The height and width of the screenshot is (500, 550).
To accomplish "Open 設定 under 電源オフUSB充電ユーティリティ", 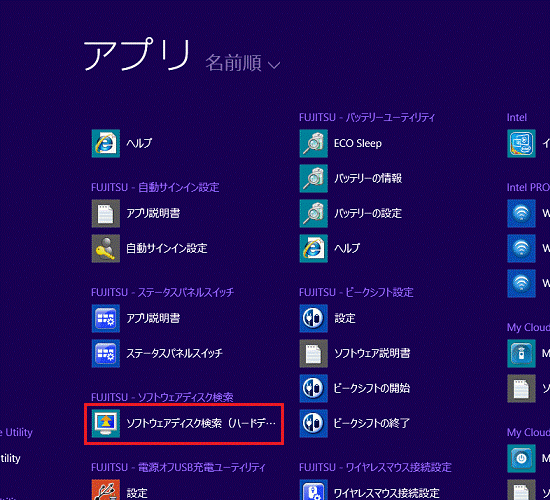I will [x=120, y=490].
